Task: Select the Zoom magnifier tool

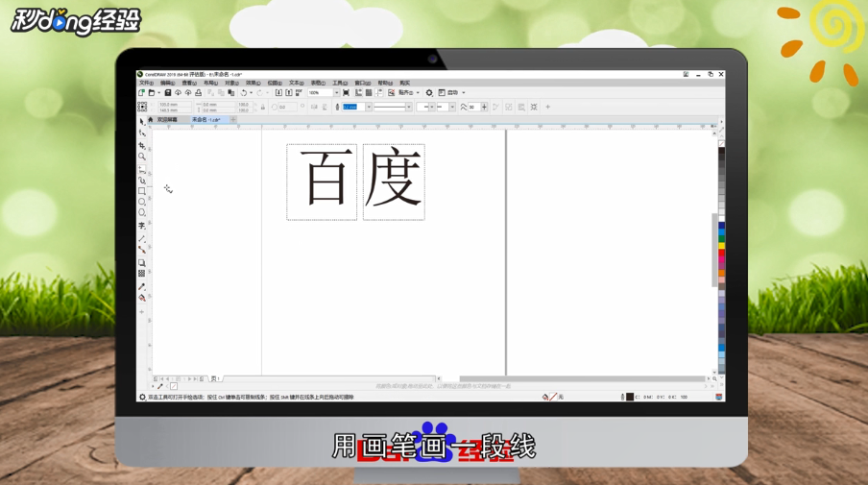Action: coord(142,157)
